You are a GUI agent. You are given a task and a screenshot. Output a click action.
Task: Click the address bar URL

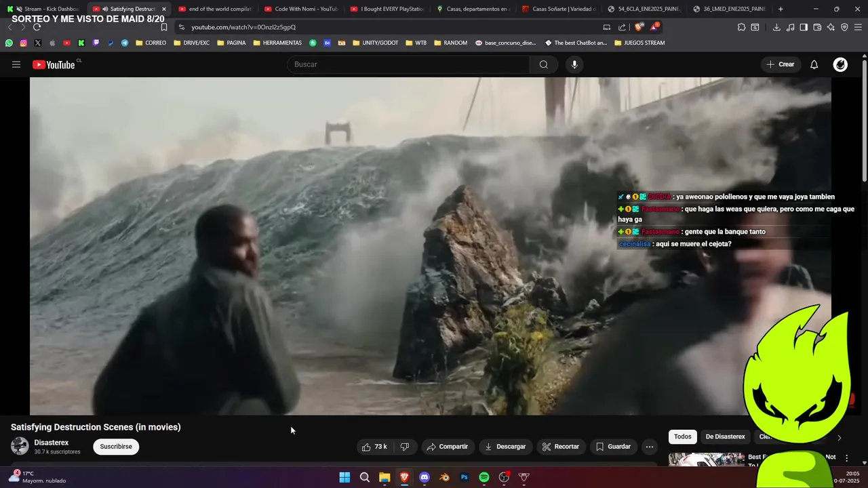coord(243,27)
